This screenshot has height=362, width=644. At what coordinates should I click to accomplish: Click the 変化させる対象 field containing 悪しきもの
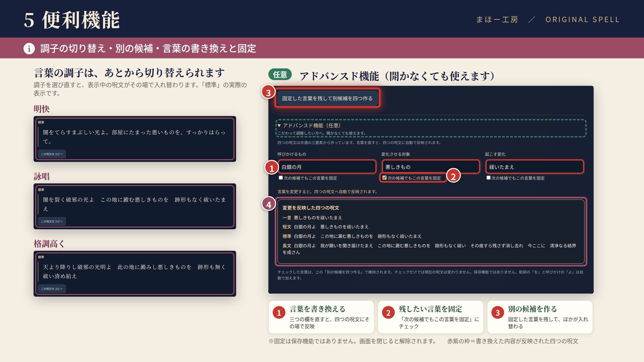tap(431, 167)
